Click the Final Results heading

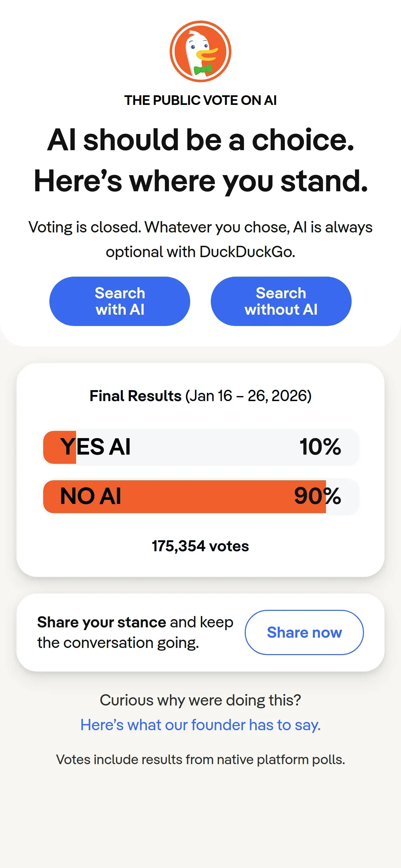(x=135, y=396)
